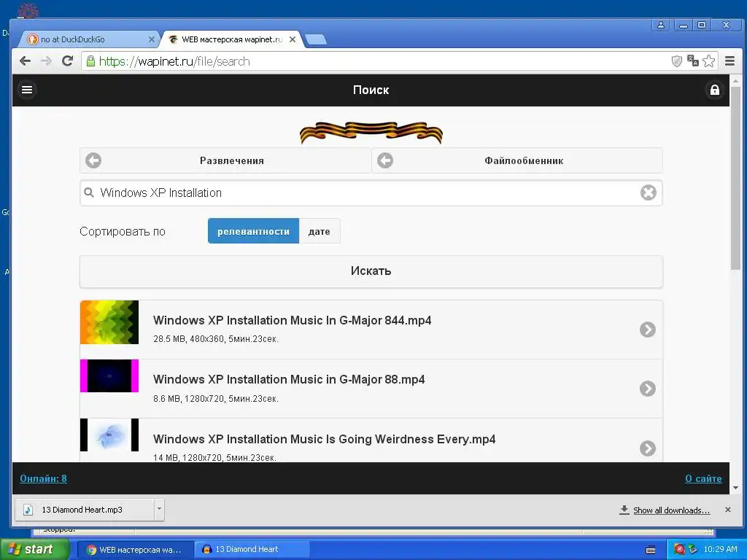The image size is (747, 560).
Task: Click the browser forward arrow
Action: (x=46, y=61)
